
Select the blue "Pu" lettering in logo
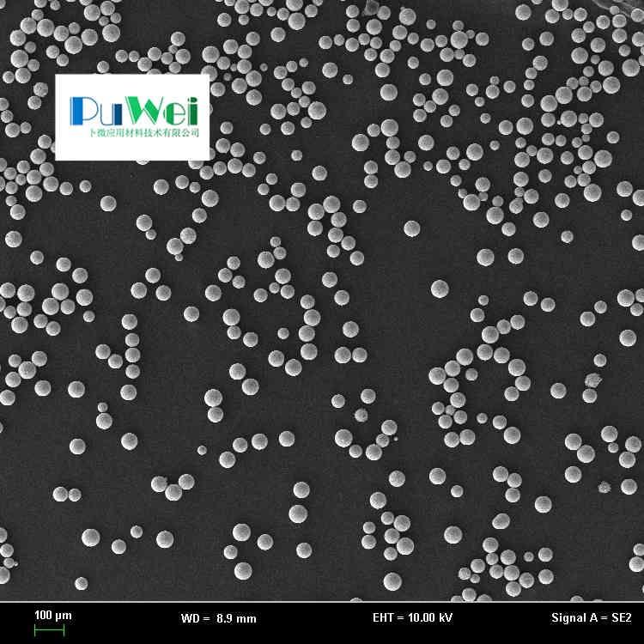(x=93, y=111)
